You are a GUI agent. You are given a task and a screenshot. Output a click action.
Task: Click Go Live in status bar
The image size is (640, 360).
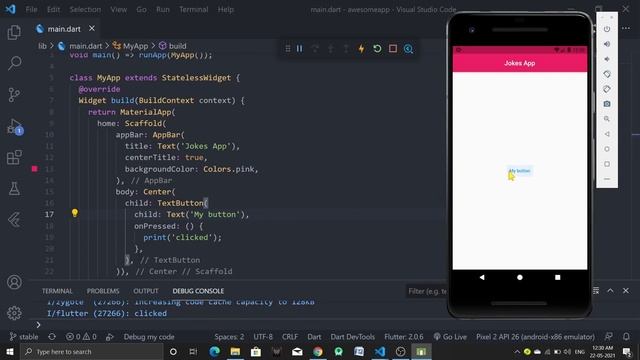(x=450, y=337)
